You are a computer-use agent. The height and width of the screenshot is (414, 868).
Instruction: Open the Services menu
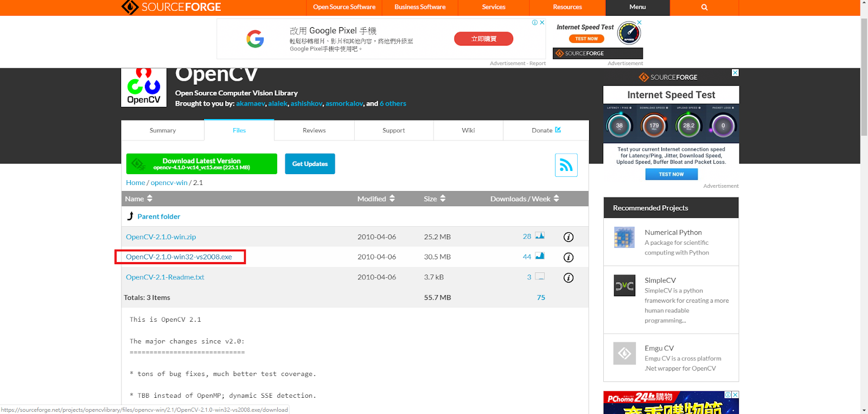click(494, 7)
